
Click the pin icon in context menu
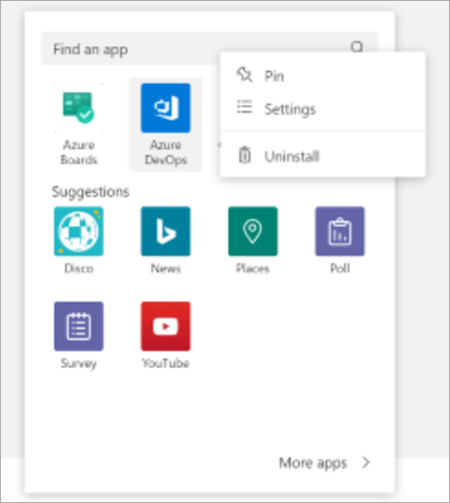pyautogui.click(x=244, y=75)
